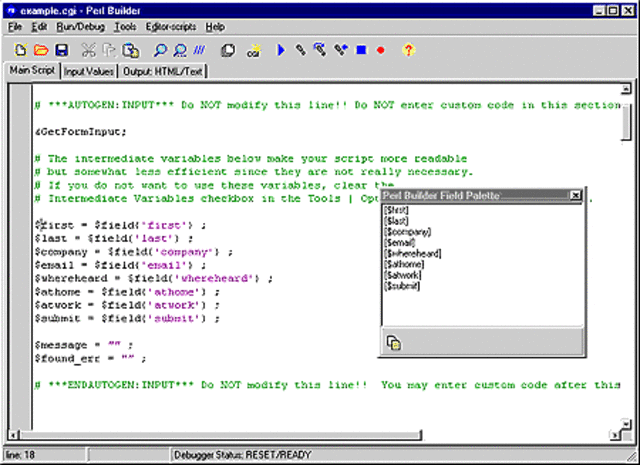Click the Debugger Status: RESET/READY text
The image size is (640, 465).
[243, 455]
